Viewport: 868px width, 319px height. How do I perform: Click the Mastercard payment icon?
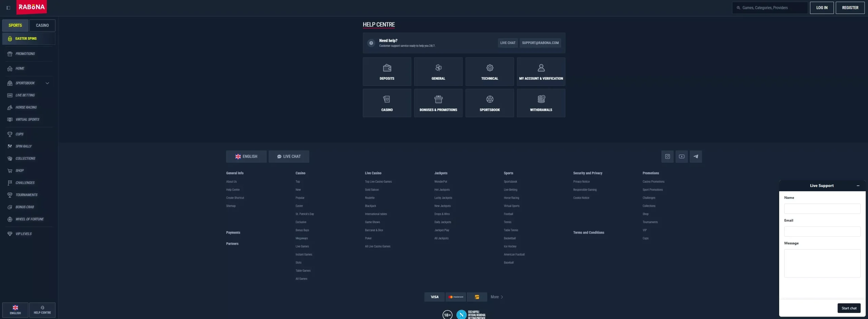pyautogui.click(x=456, y=297)
